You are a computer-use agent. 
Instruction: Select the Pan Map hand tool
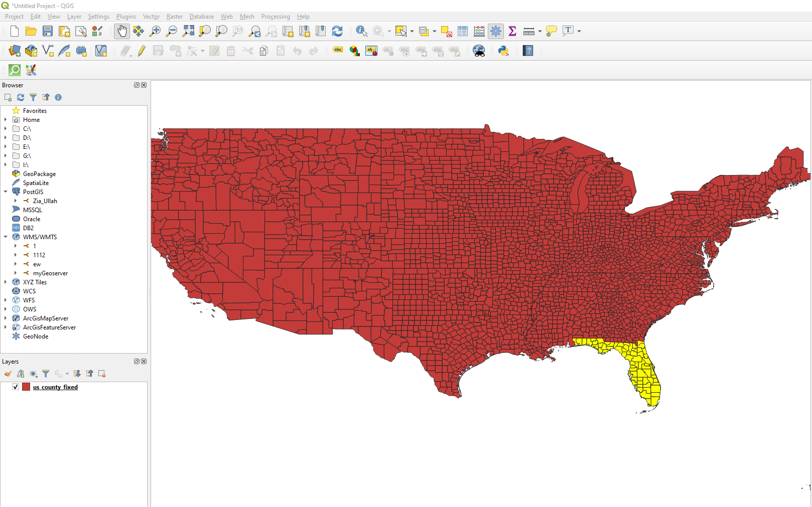122,31
